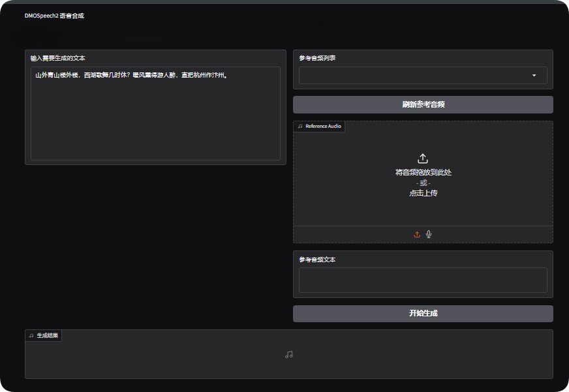This screenshot has width=569, height=392.
Task: Expand the 参考音频列表 dropdown arrow
Action: [534, 76]
